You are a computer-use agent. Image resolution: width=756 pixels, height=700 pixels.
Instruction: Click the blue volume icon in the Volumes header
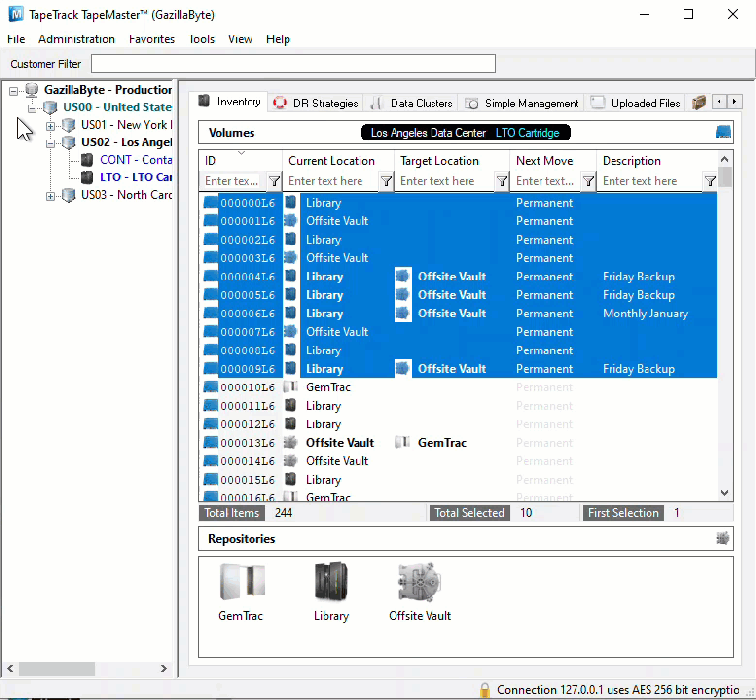pos(723,132)
